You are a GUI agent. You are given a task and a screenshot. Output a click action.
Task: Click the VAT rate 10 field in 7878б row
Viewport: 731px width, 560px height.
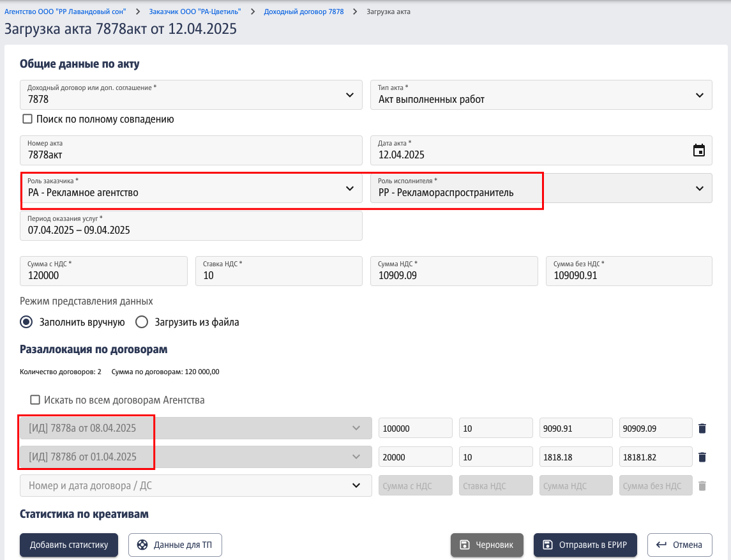[x=495, y=457]
